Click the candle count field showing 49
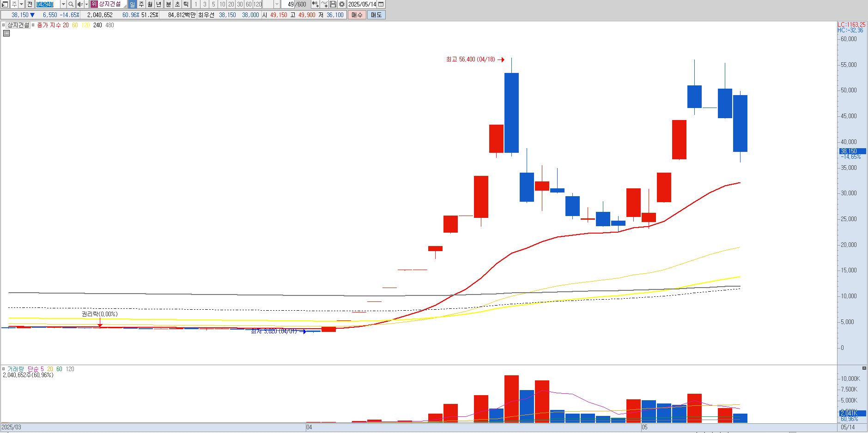This screenshot has width=868, height=433. [288, 4]
